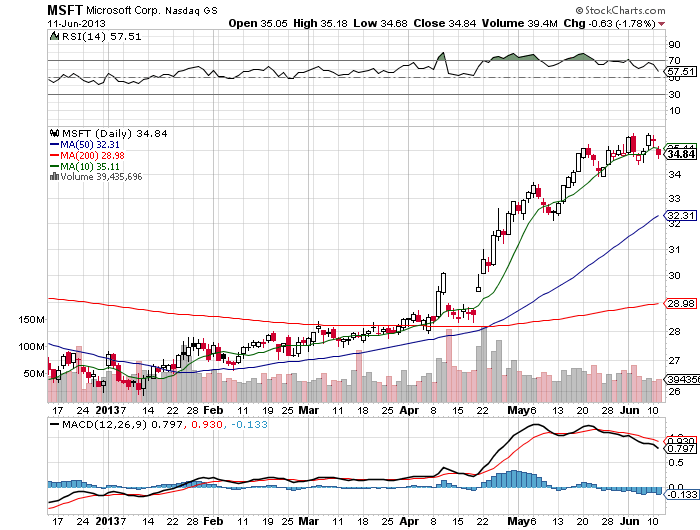Click the Low 34.68 value
700x530 pixels.
coord(380,23)
